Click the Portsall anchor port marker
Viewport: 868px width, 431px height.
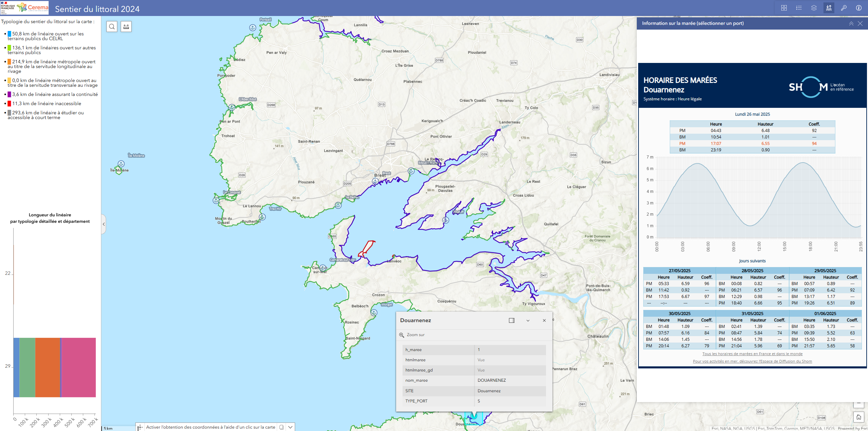tap(253, 28)
